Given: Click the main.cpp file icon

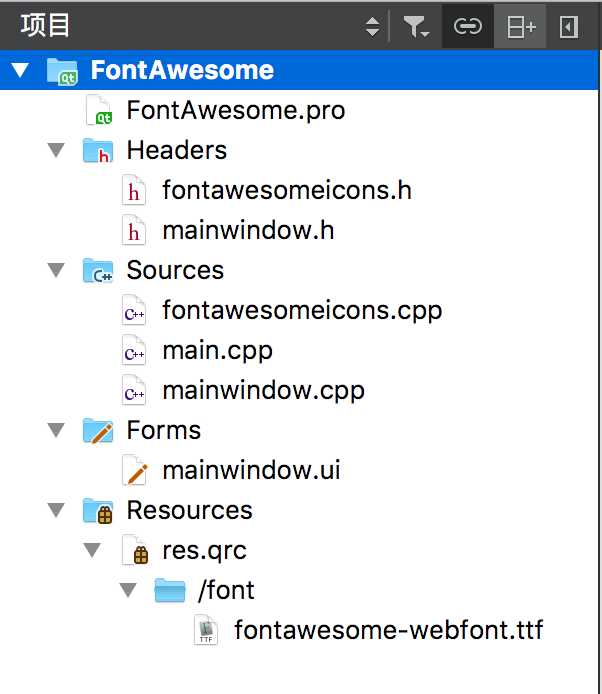Looking at the screenshot, I should tap(134, 351).
